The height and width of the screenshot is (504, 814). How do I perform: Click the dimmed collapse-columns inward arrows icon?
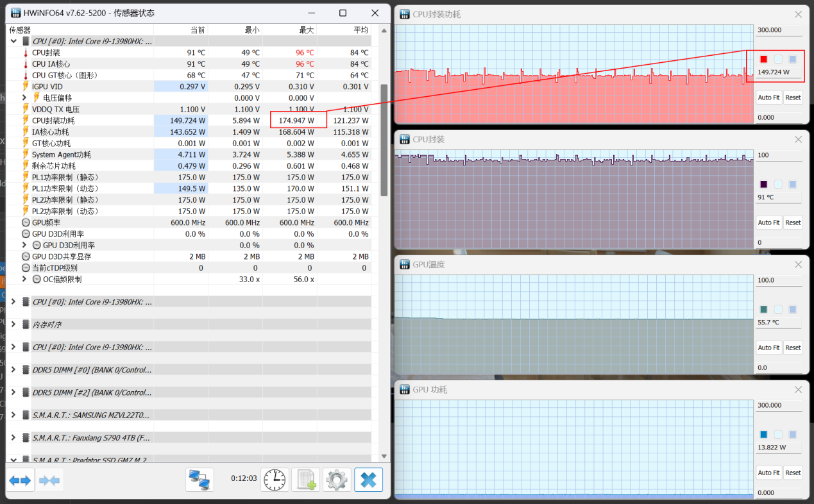[x=49, y=480]
